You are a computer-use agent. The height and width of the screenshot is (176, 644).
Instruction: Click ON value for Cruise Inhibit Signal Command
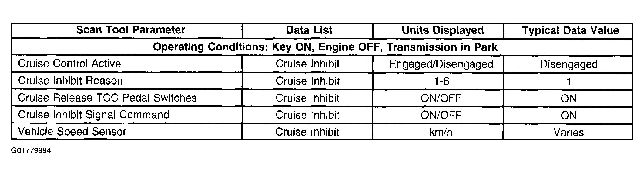[x=569, y=115]
